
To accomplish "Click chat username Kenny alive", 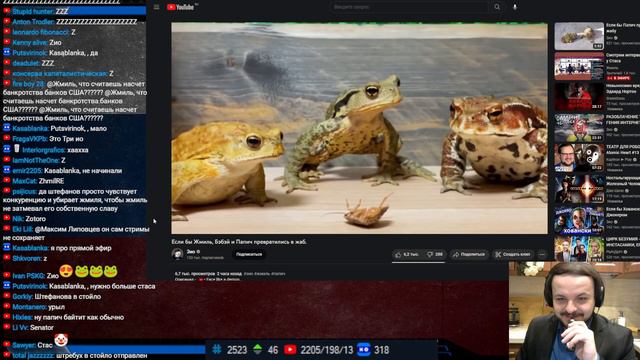I will (x=30, y=42).
